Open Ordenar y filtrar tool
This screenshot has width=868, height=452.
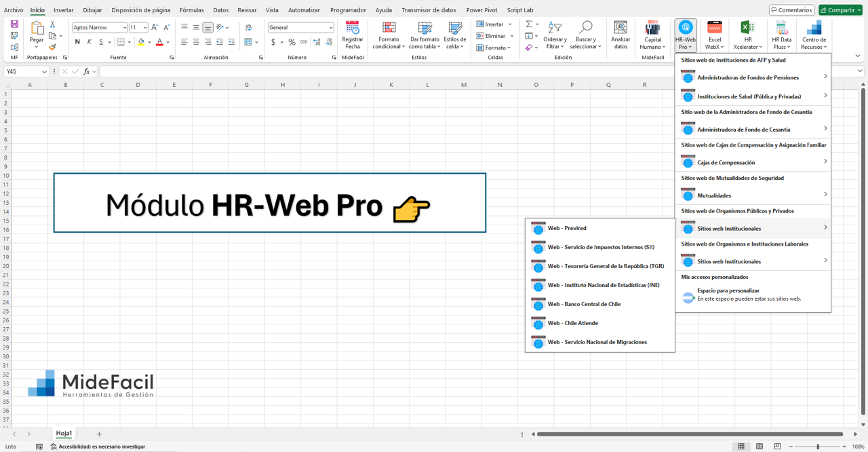point(555,35)
